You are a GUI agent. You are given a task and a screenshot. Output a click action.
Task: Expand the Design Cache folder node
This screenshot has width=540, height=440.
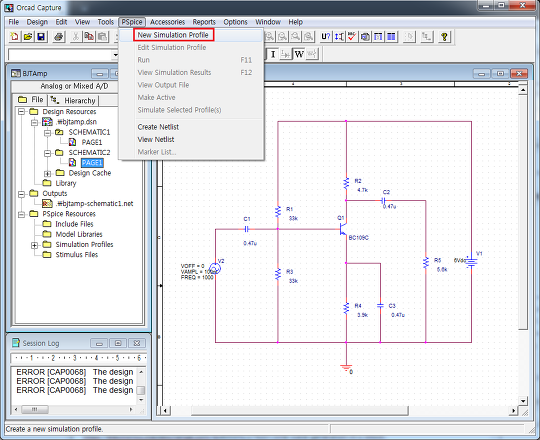(x=48, y=173)
